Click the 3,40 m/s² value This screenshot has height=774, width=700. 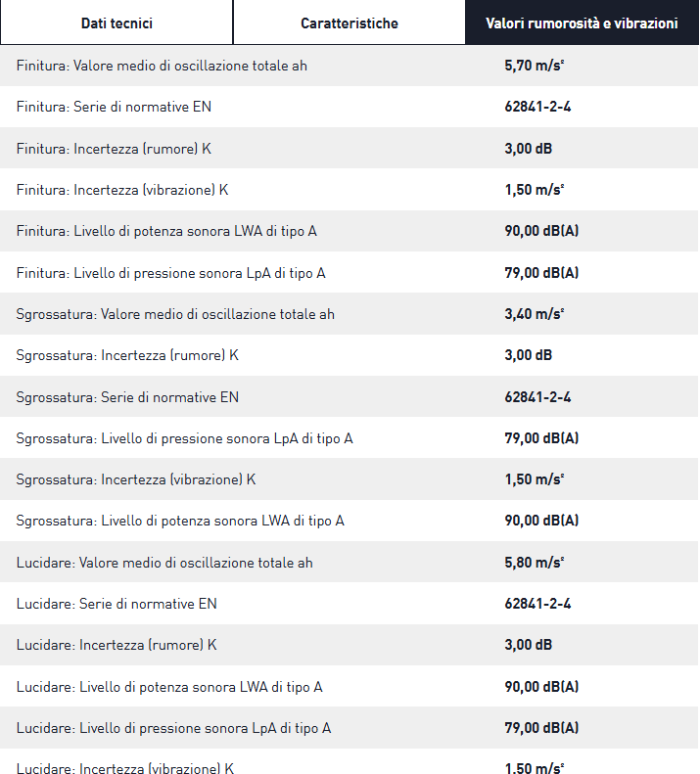(535, 314)
